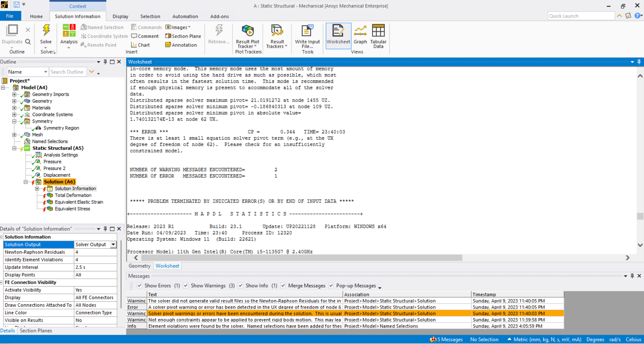
Task: Insert a Chart
Action: click(x=140, y=45)
